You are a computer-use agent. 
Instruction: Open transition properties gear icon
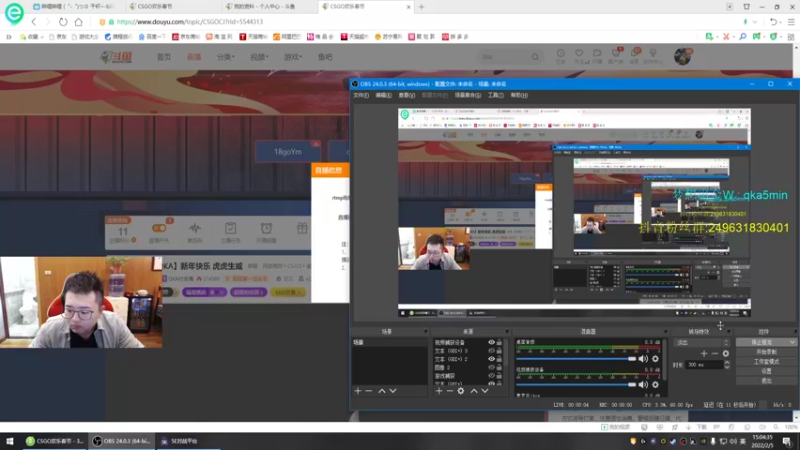tap(726, 353)
